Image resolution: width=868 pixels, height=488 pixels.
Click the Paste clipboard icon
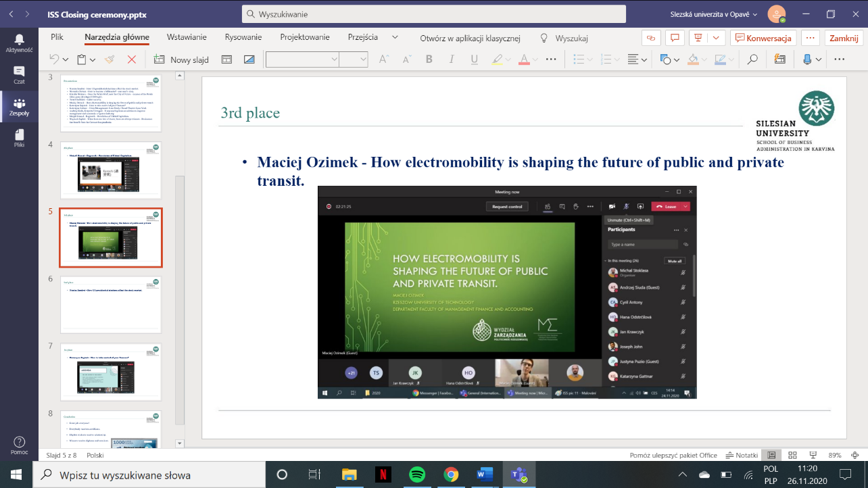pyautogui.click(x=81, y=59)
